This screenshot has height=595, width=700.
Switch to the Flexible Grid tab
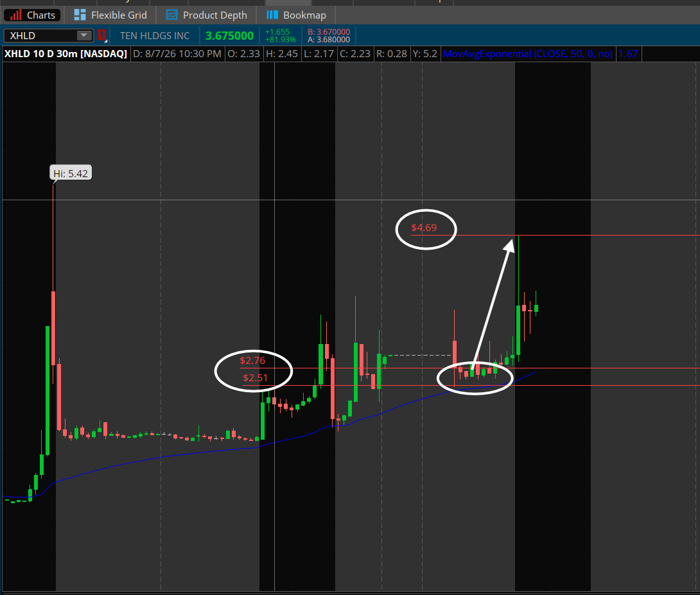(110, 15)
